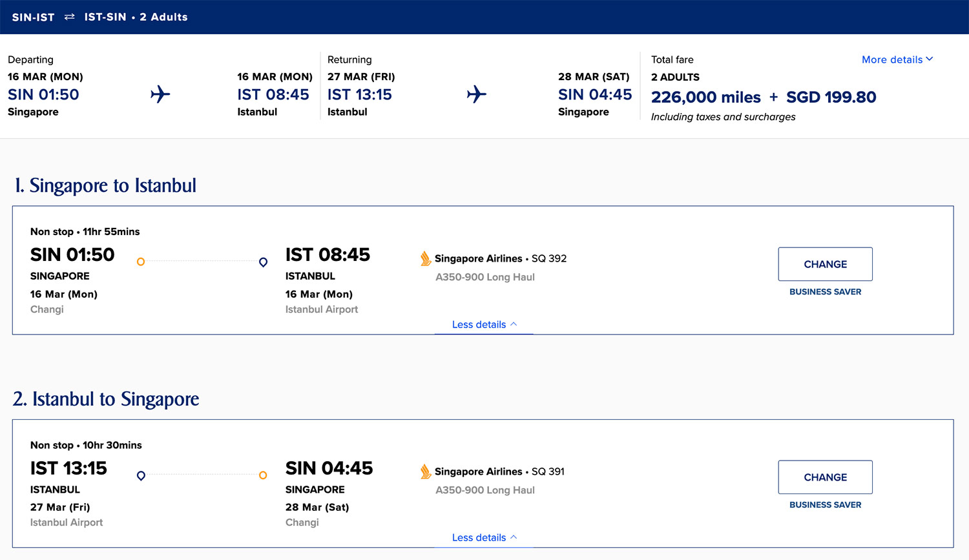Click the orange arrival circle for SIN 04:45

coord(263,475)
